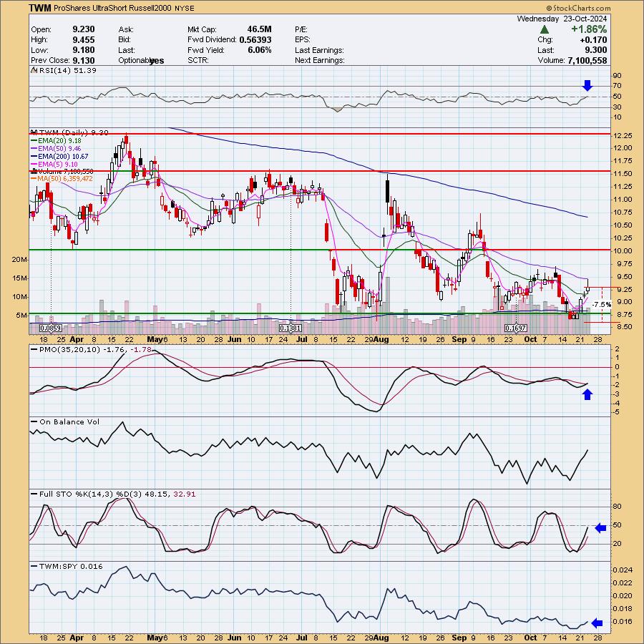Screen dimensions: 644x644
Task: Click the Volume value 7,100,558
Action: pos(587,60)
